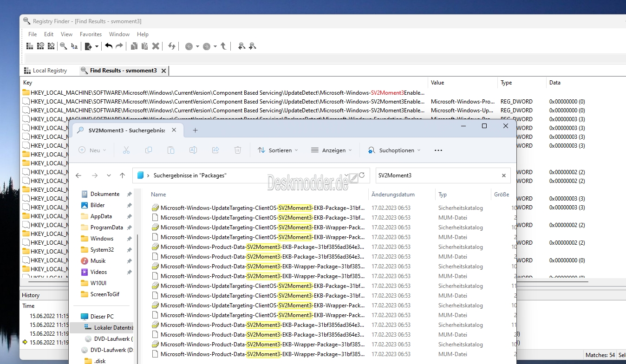Click the Forward arrow in Registry Finder toolbar
Viewport: 626px width, 364px height.
click(207, 46)
